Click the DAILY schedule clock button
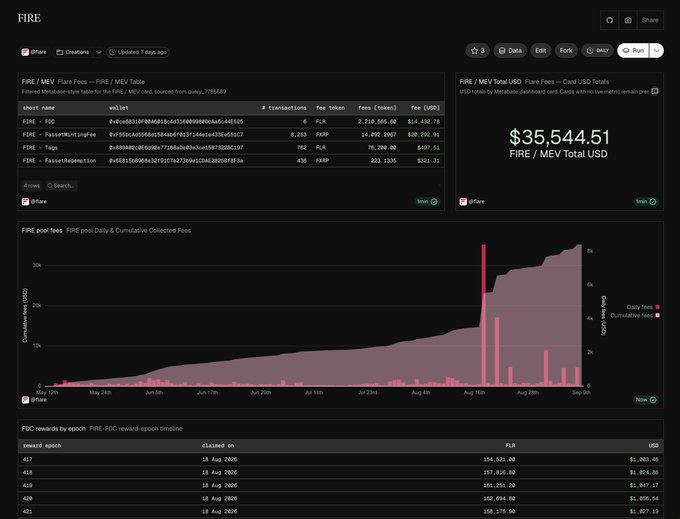This screenshot has height=519, width=680. pyautogui.click(x=598, y=51)
